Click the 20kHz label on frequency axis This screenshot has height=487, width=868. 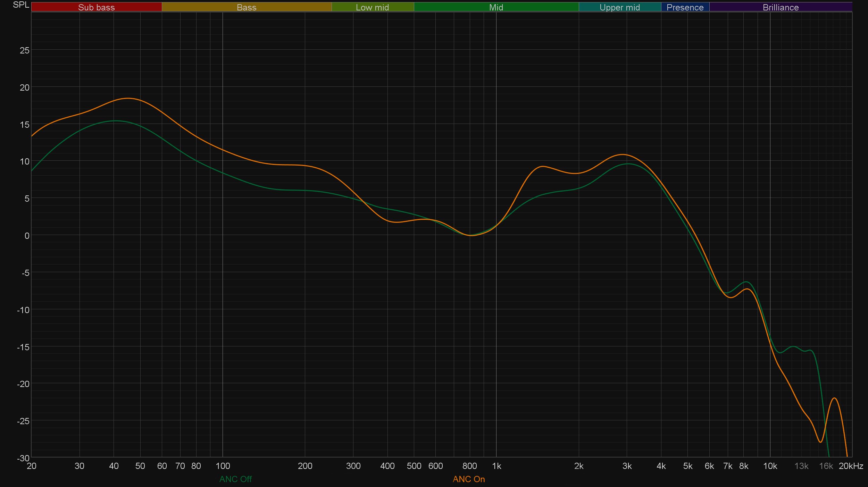coord(851,466)
